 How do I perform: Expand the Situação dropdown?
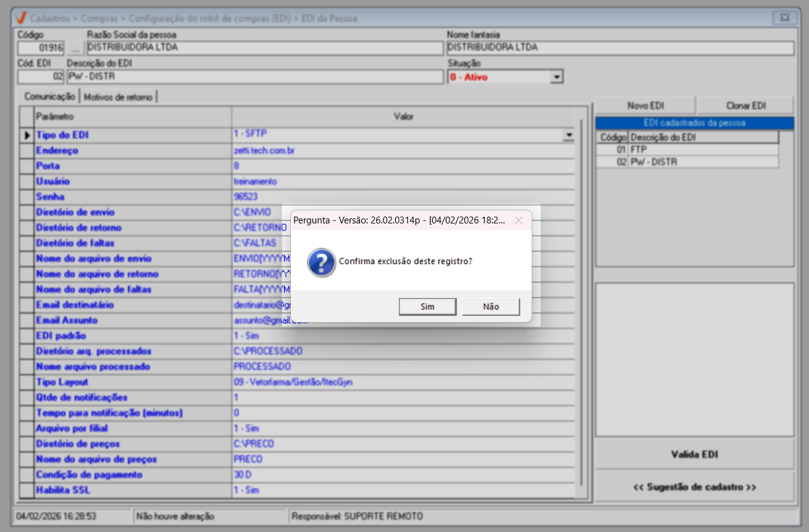(x=556, y=77)
